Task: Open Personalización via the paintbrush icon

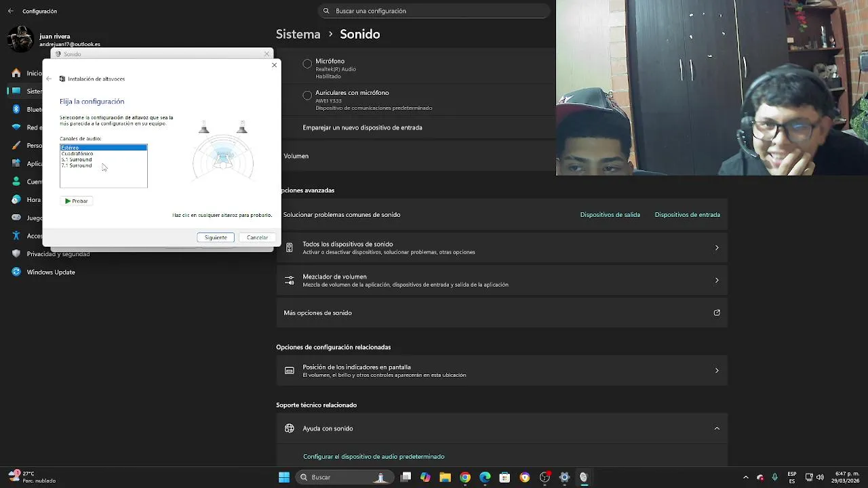Action: tap(16, 145)
